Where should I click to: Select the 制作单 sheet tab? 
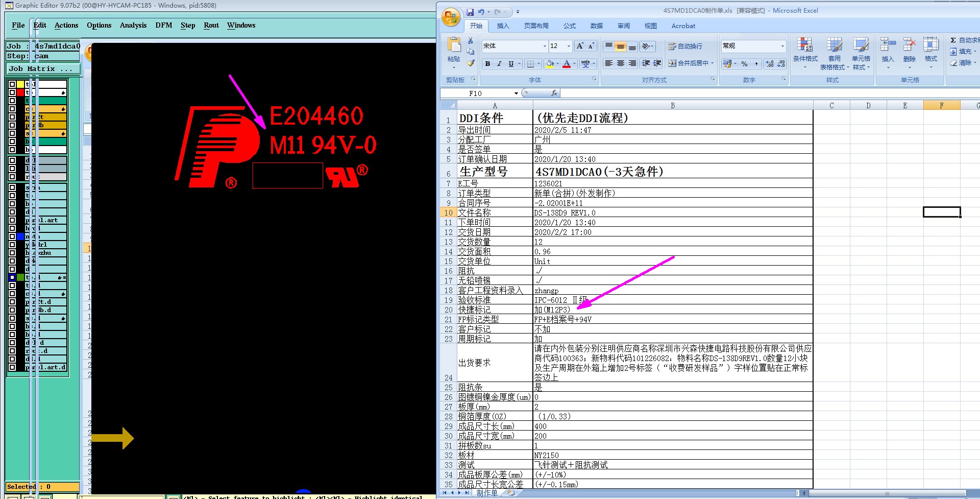point(486,493)
